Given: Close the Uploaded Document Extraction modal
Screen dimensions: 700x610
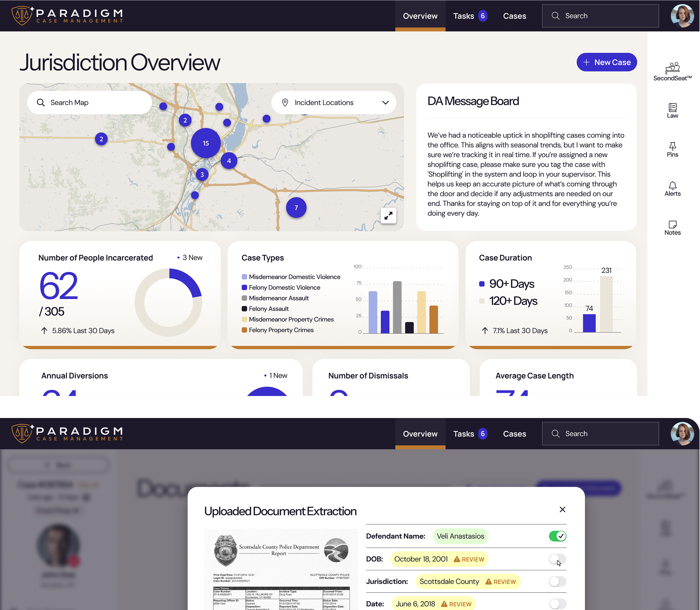Looking at the screenshot, I should click(562, 510).
